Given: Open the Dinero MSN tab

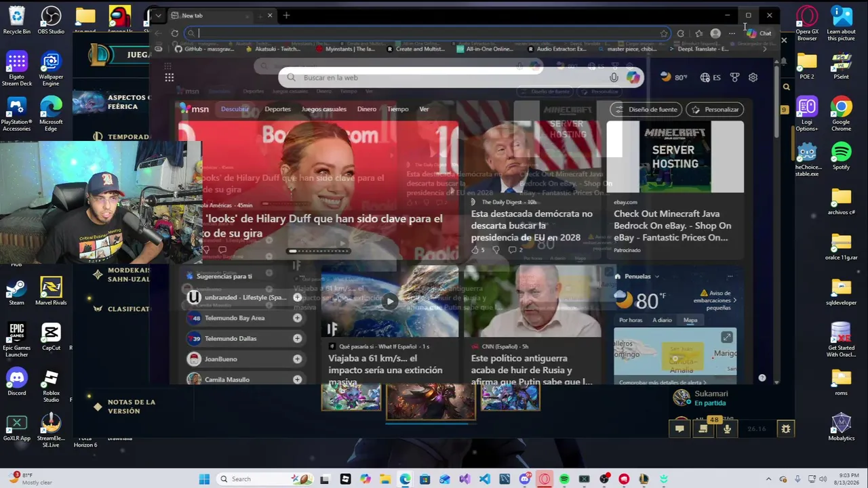Looking at the screenshot, I should click(x=366, y=109).
